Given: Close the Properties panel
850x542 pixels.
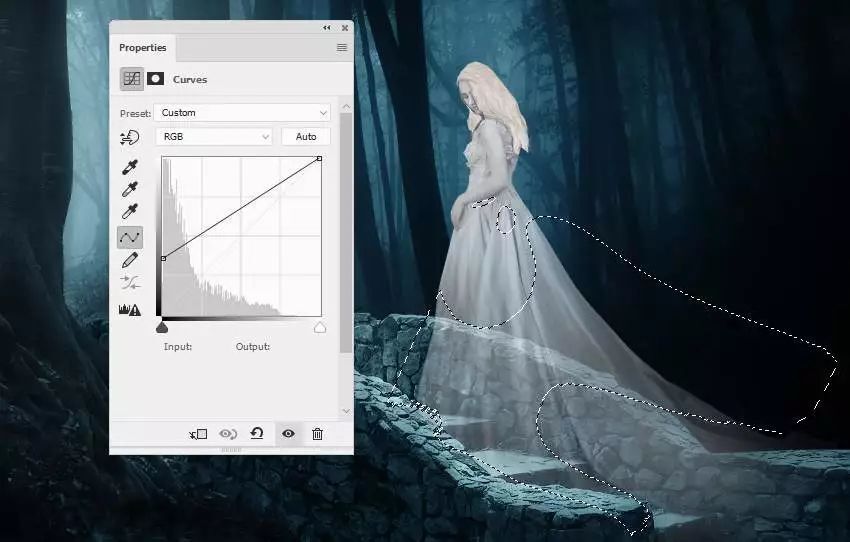Looking at the screenshot, I should (345, 28).
